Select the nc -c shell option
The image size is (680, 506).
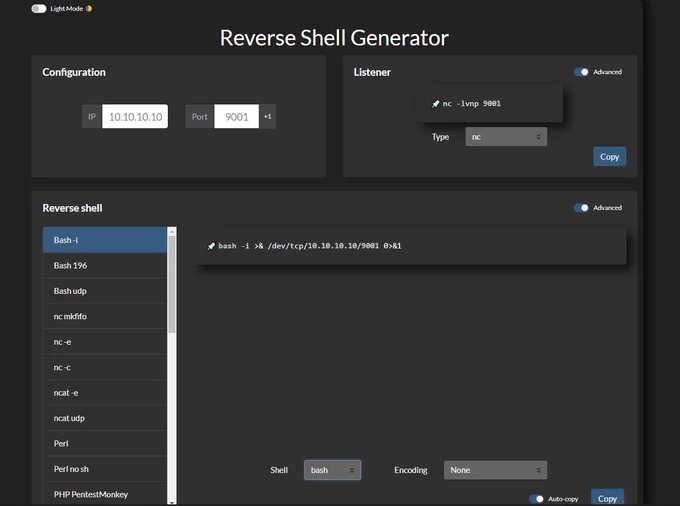click(x=105, y=367)
